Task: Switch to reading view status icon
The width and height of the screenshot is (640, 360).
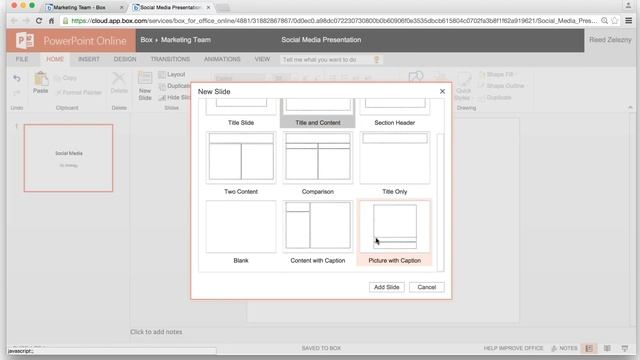Action: point(607,348)
